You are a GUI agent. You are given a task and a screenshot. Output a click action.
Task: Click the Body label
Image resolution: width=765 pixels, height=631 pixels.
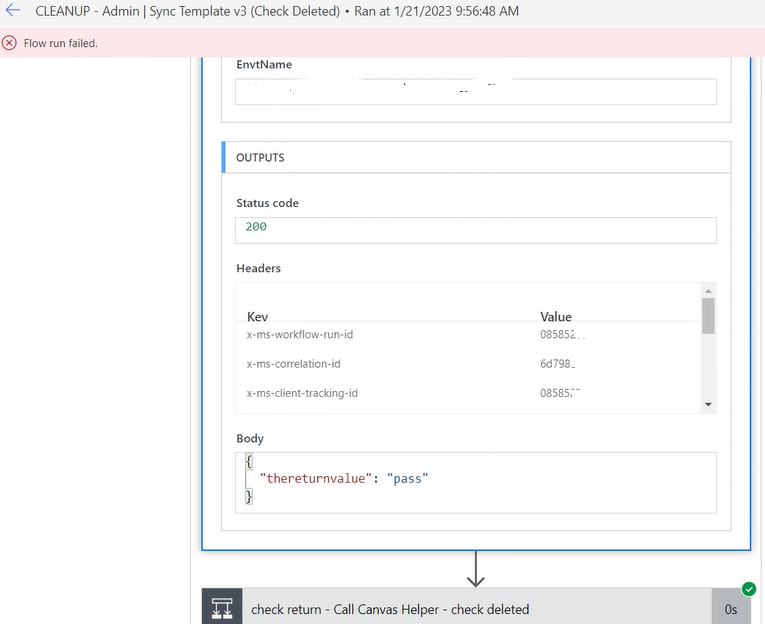[x=250, y=438]
